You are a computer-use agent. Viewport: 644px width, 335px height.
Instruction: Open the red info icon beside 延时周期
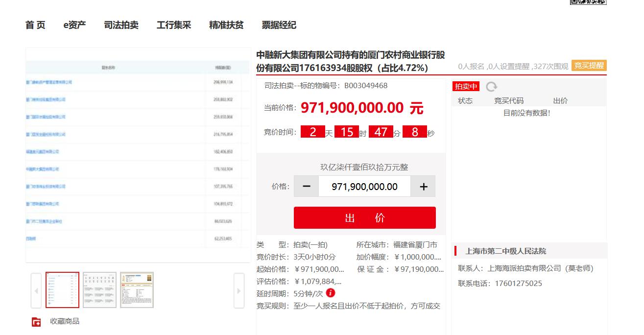coord(331,293)
